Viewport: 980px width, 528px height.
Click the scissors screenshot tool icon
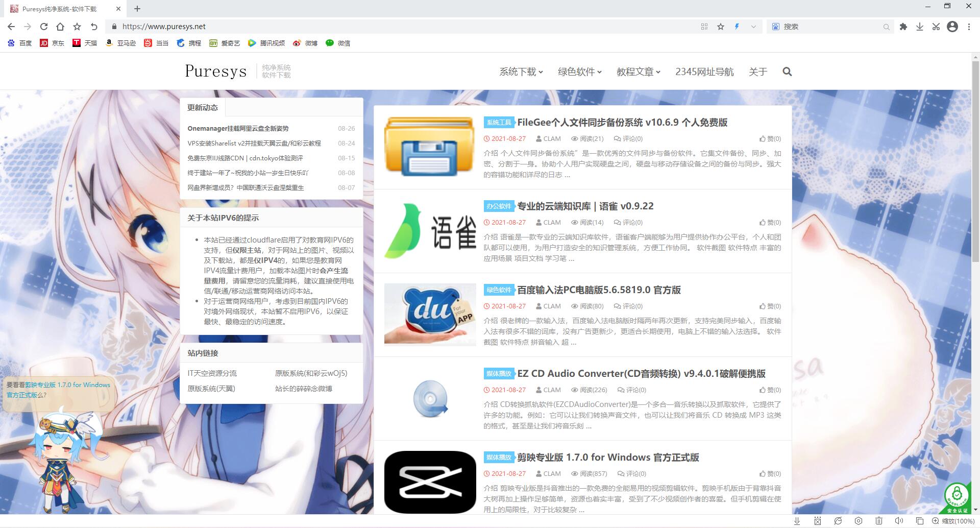click(936, 27)
